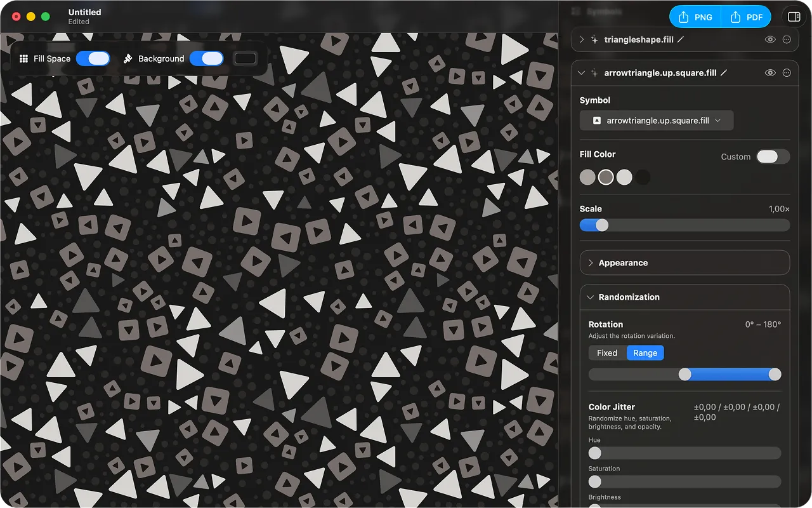Screen dimensions: 812x508
Task: Turn off the Background toggle
Action: (206, 58)
